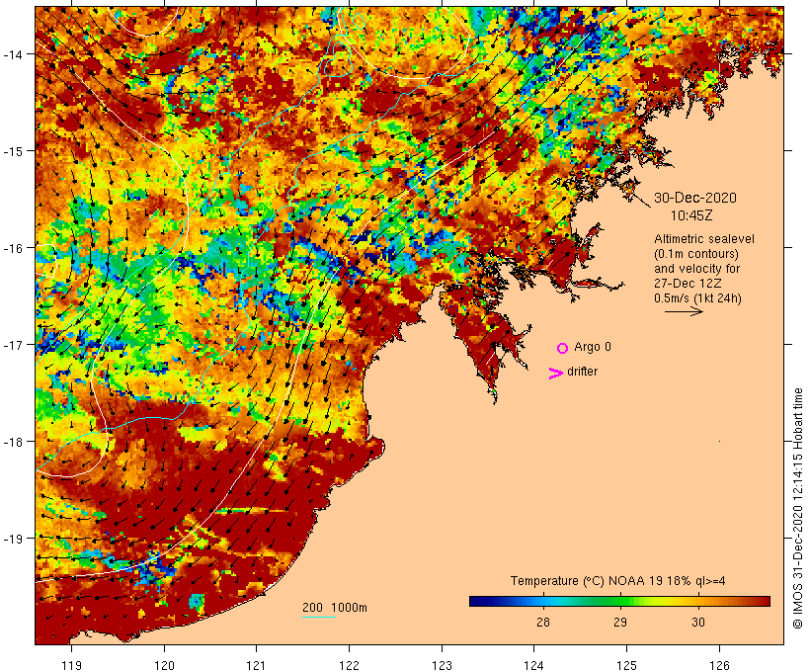Click the longitude label '119'
This screenshot has width=810, height=672.
tap(71, 665)
